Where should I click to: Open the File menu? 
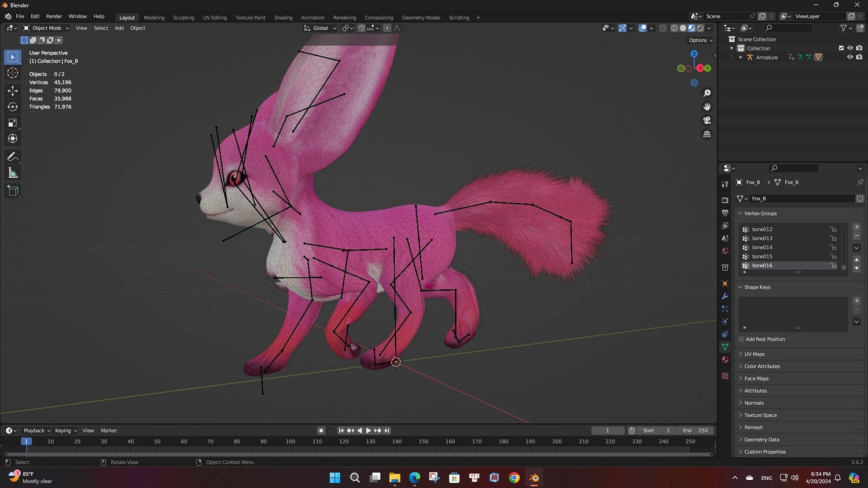coord(20,16)
